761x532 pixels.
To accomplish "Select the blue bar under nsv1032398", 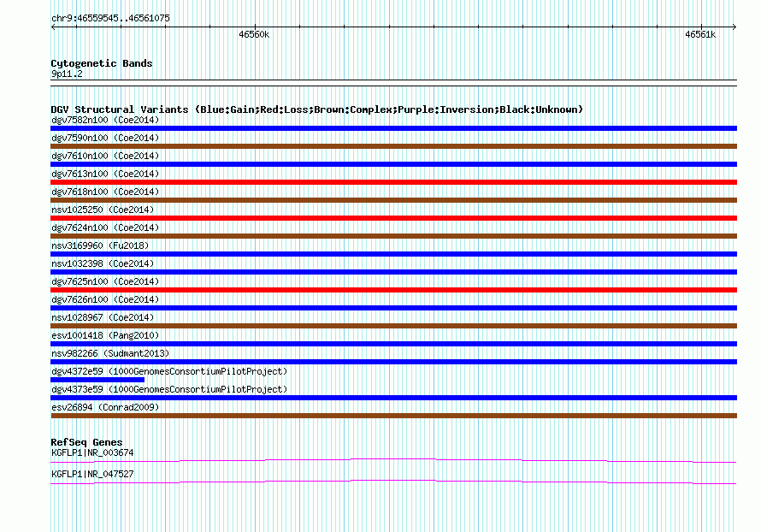I will click(x=393, y=272).
